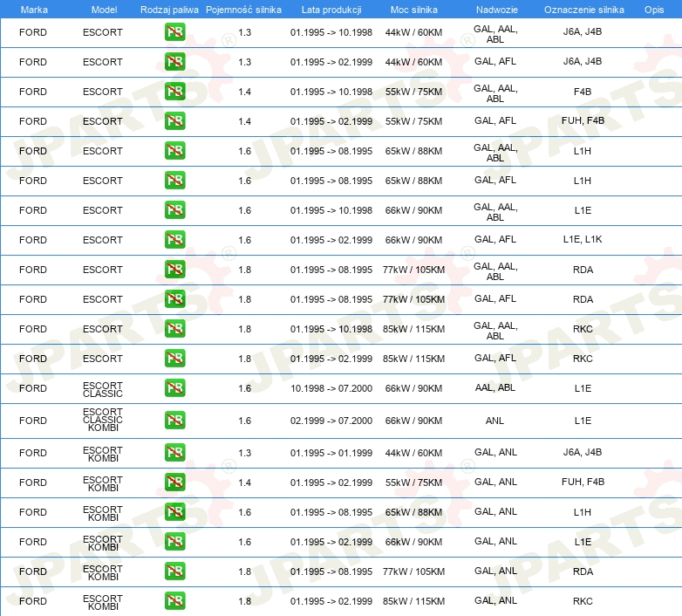
Task: Select fuel icon in ESCORT L1E GAL, AAL, ABL row
Action: point(174,210)
